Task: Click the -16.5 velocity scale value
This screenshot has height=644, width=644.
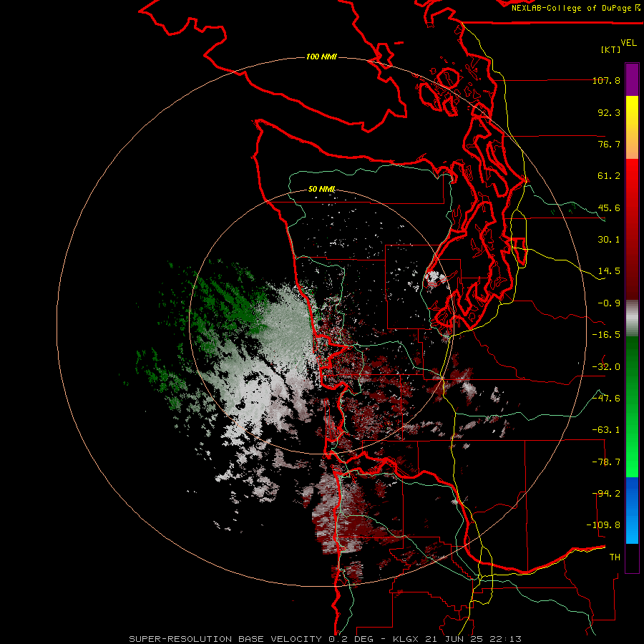Action: pos(606,335)
